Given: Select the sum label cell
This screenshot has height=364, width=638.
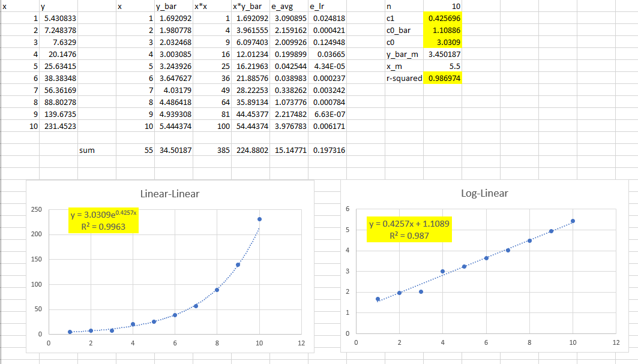Looking at the screenshot, I should click(x=97, y=150).
